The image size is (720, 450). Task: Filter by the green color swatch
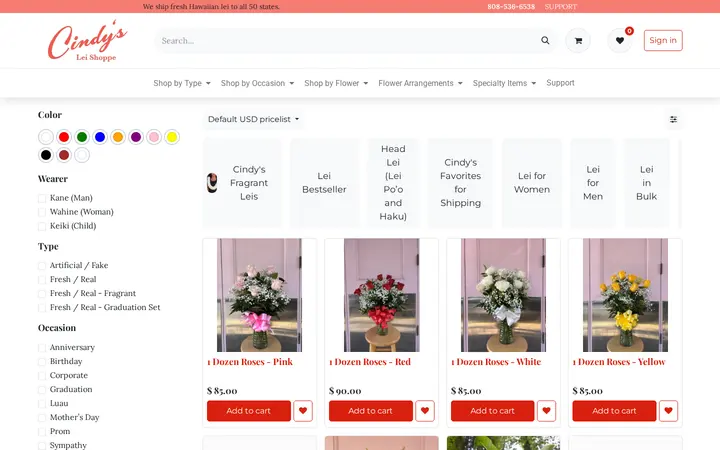tap(82, 137)
